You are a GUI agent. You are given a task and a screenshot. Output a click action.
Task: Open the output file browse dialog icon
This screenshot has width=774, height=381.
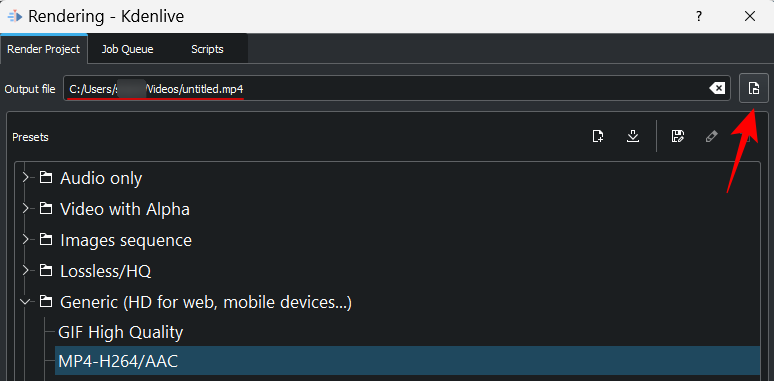pos(753,88)
